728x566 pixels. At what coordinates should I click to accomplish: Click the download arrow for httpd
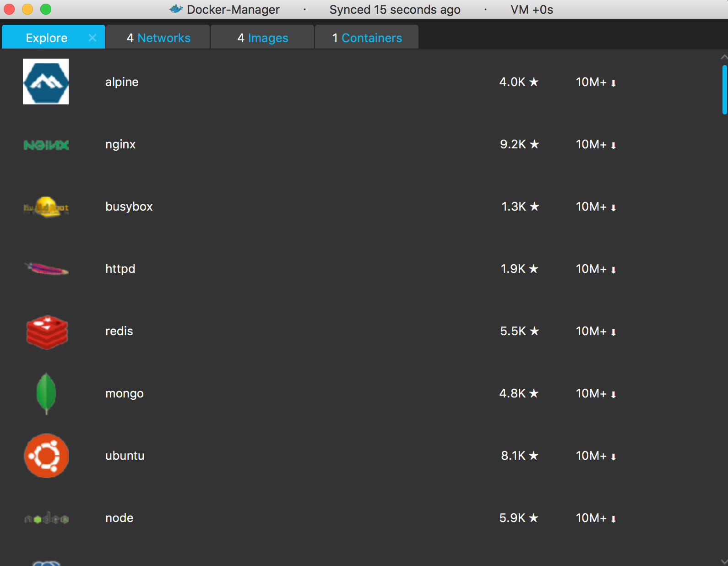(614, 270)
